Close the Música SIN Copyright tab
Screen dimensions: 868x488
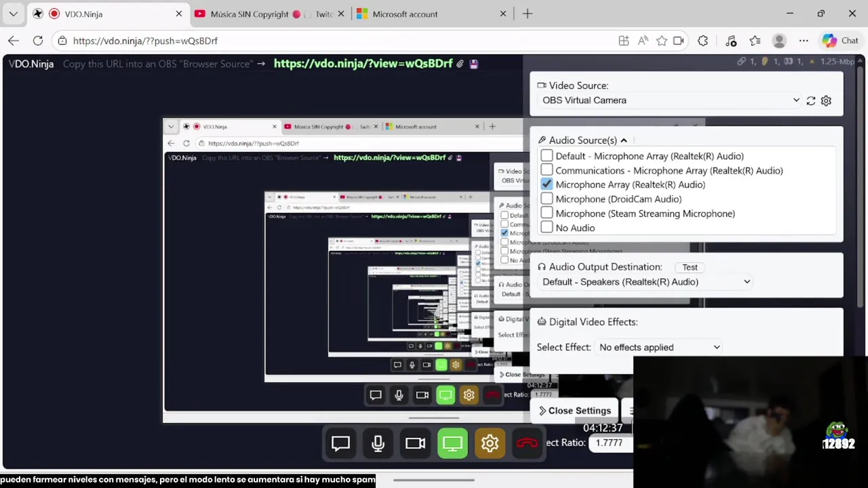[x=341, y=14]
